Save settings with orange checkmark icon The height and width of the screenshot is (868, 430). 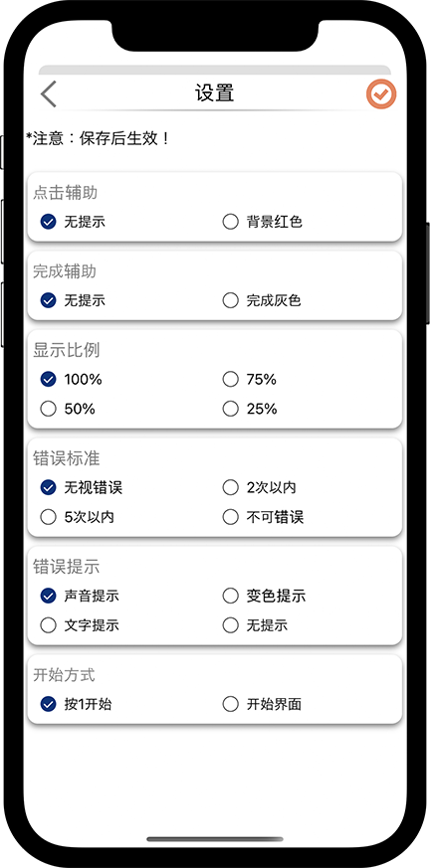[381, 94]
